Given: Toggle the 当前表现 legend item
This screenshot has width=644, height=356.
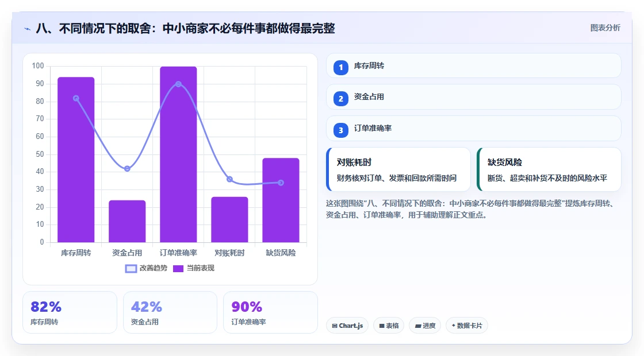Looking at the screenshot, I should tap(193, 268).
